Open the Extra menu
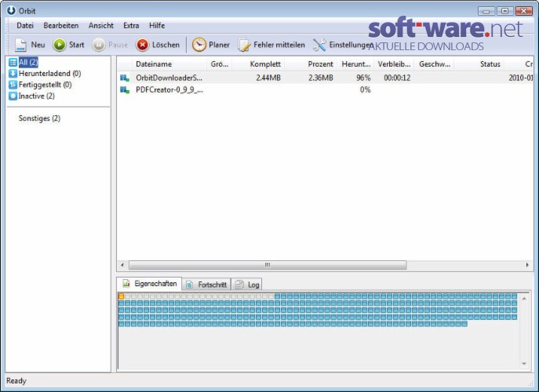Screen dimensions: 539x392 click(131, 25)
